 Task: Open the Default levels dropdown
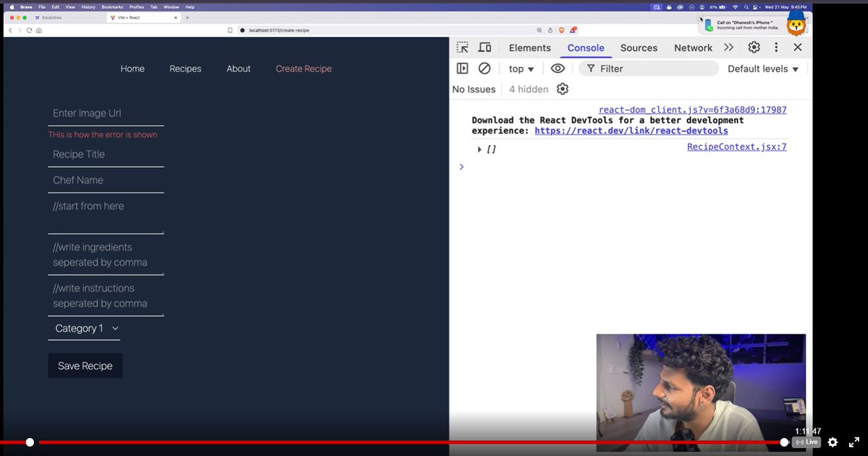click(x=762, y=68)
